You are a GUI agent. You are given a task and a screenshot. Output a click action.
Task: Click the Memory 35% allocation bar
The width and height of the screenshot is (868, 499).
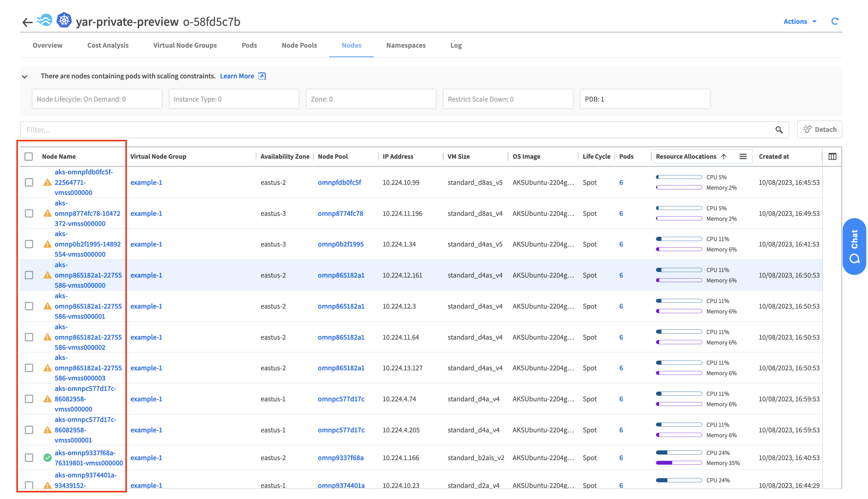[679, 463]
